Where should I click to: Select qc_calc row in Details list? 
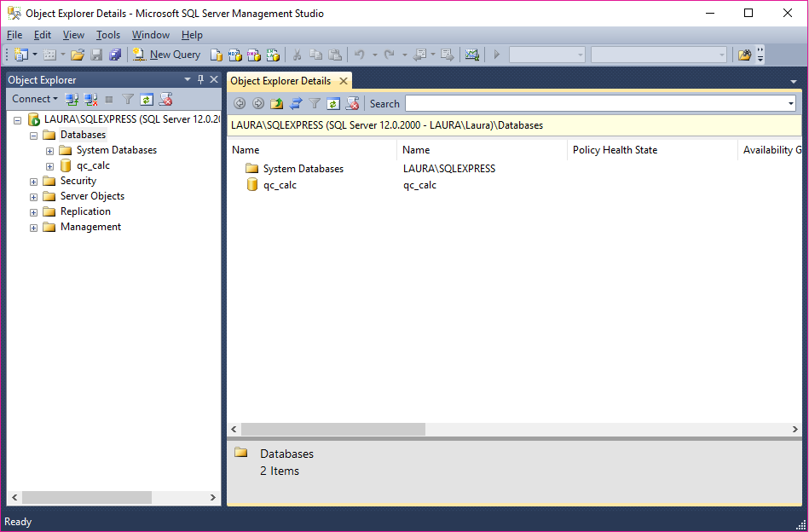click(280, 185)
